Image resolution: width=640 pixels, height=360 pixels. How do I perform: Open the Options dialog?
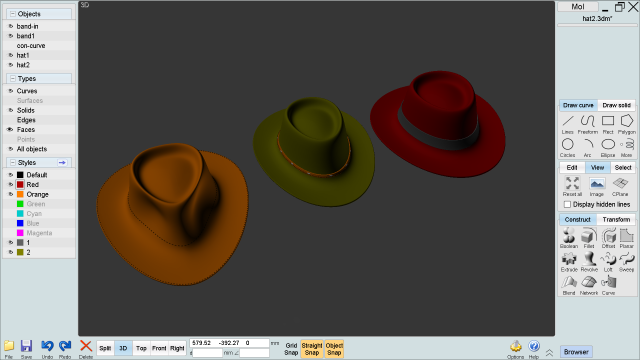coord(516,349)
